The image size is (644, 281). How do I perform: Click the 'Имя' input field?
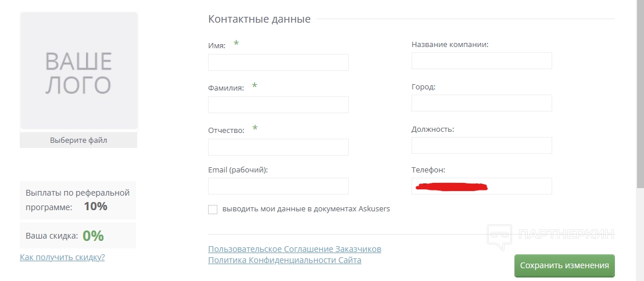click(278, 63)
